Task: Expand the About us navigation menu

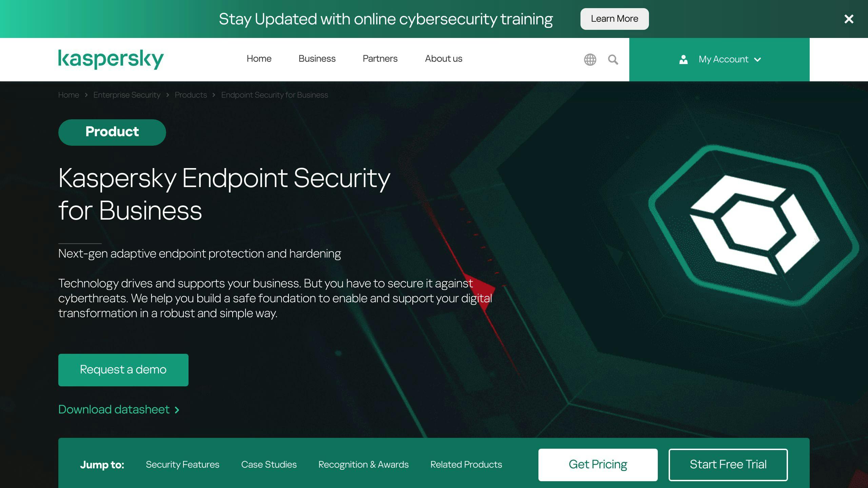Action: tap(443, 58)
